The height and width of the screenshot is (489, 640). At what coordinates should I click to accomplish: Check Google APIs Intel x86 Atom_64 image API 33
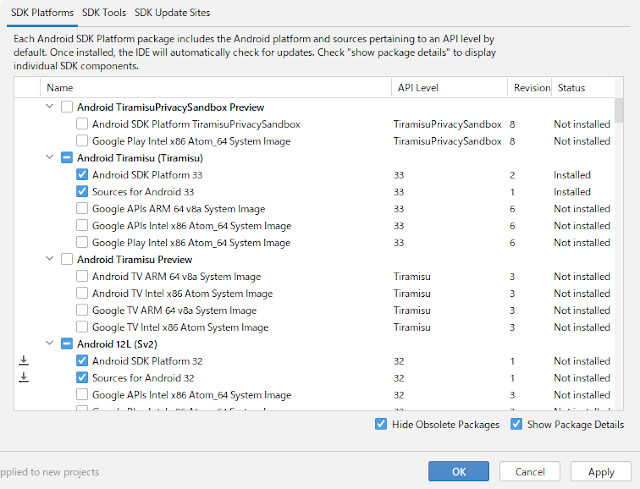tap(82, 225)
